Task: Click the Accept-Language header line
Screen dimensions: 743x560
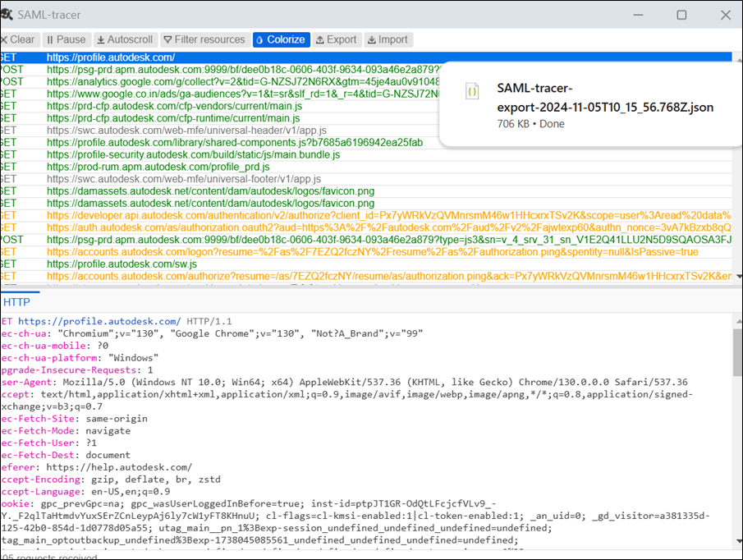Action: click(85, 492)
